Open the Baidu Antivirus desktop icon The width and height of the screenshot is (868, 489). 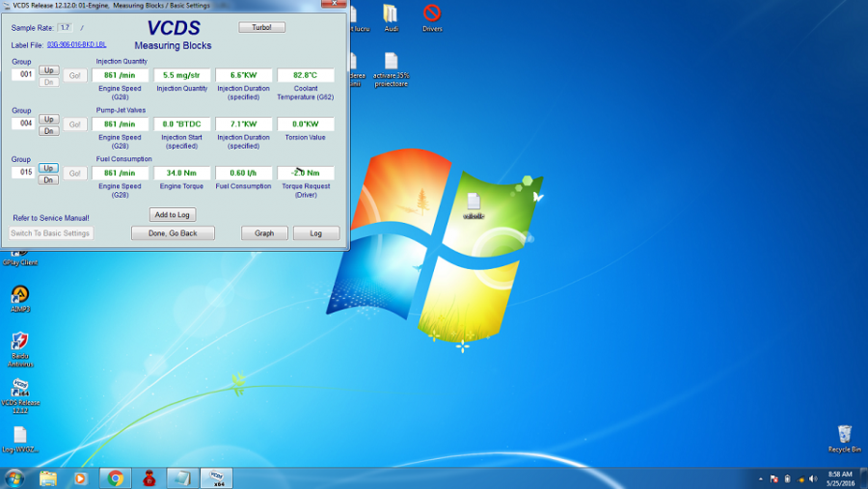click(19, 342)
